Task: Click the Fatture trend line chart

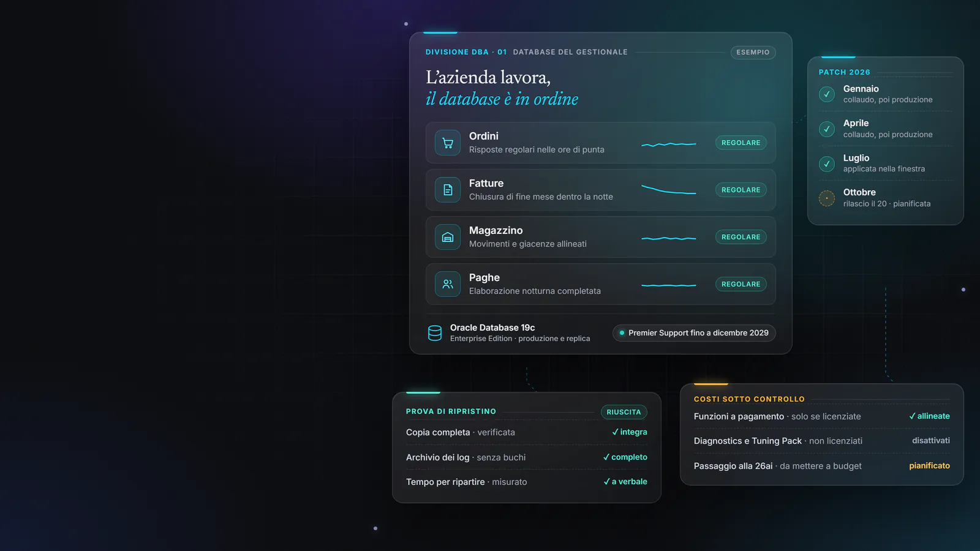Action: pos(669,190)
